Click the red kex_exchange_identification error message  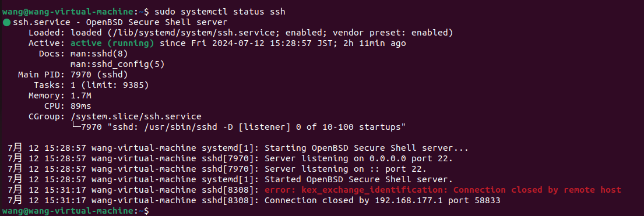pyautogui.click(x=443, y=190)
